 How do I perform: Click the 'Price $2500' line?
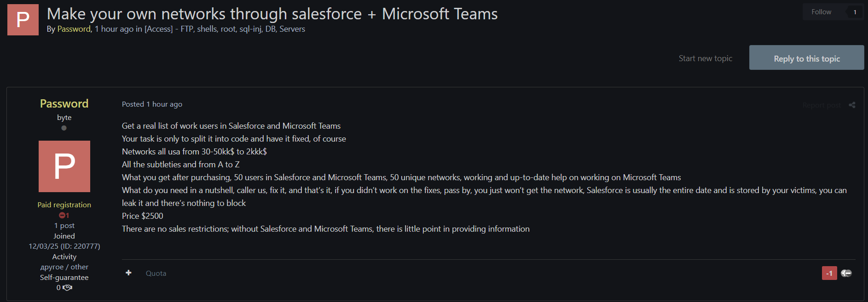point(143,216)
